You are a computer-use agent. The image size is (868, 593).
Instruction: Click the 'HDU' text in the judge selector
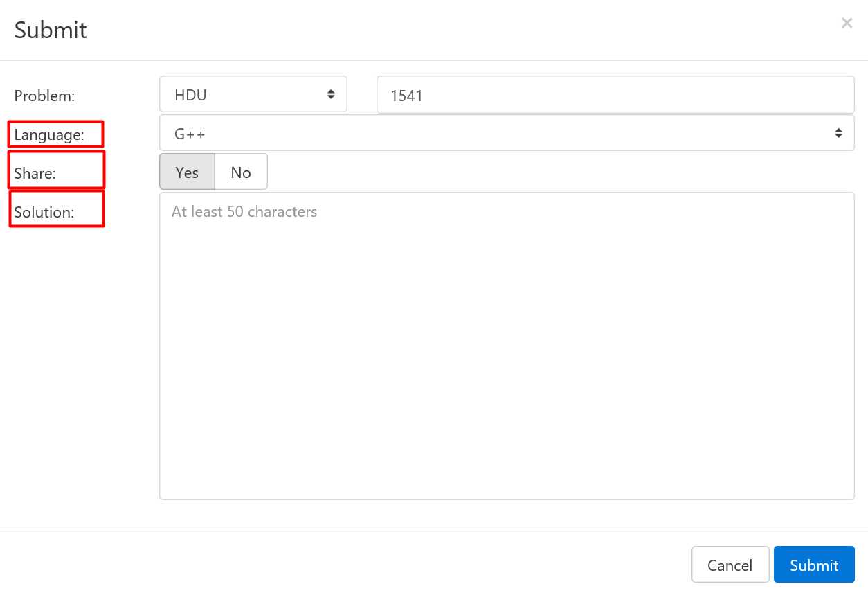[x=190, y=94]
